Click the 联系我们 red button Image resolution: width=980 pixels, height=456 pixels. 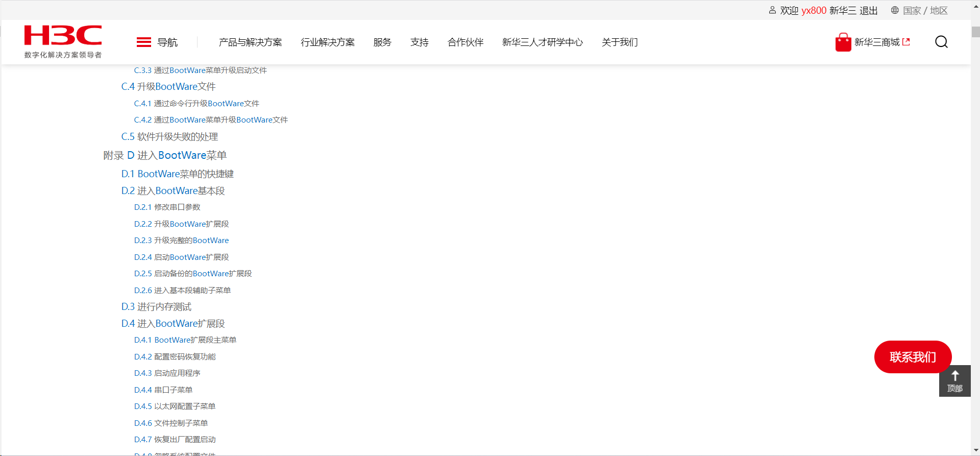(913, 357)
